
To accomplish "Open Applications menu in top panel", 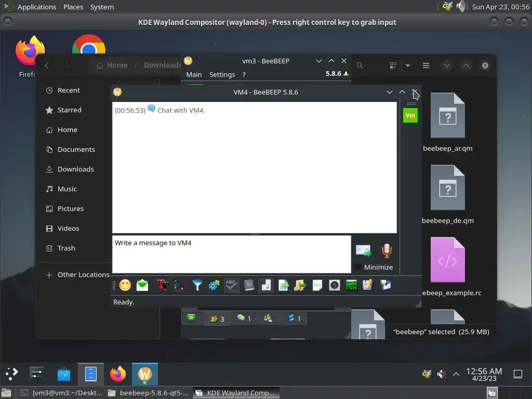I will [x=37, y=7].
